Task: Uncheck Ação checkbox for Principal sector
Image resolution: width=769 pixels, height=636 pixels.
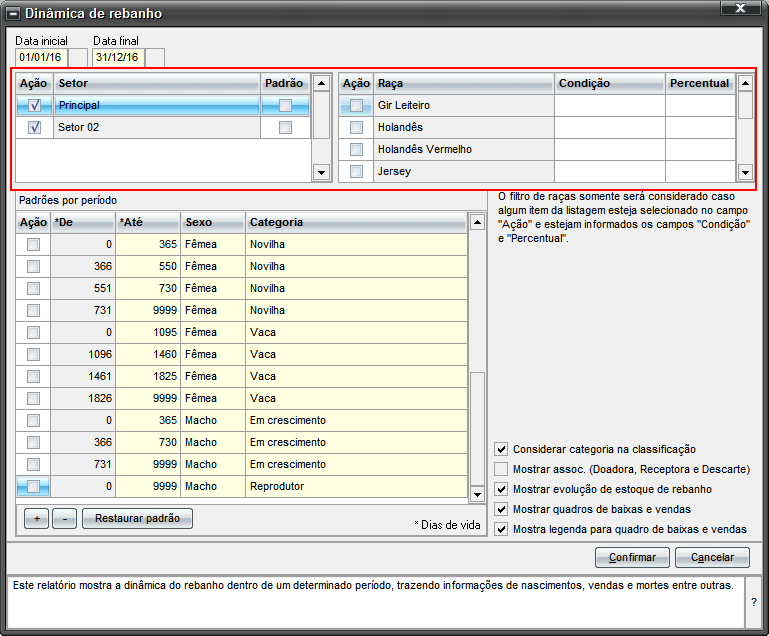Action: pyautogui.click(x=34, y=105)
